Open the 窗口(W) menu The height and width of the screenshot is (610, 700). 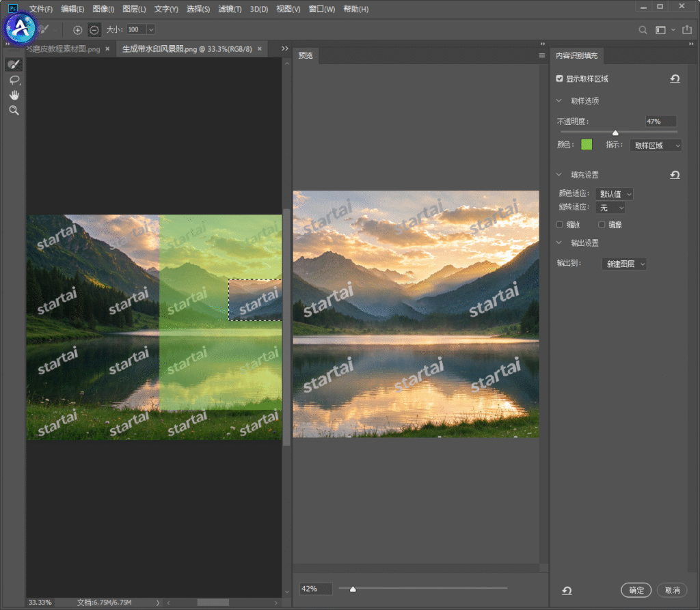click(x=322, y=9)
